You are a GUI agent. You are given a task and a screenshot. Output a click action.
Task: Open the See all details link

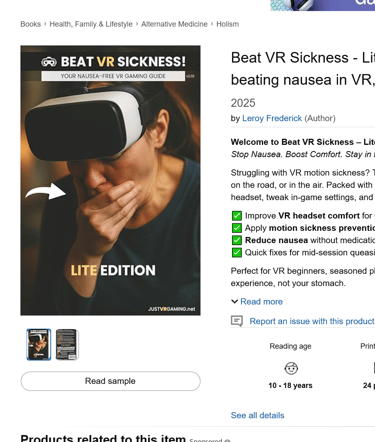coord(258,415)
